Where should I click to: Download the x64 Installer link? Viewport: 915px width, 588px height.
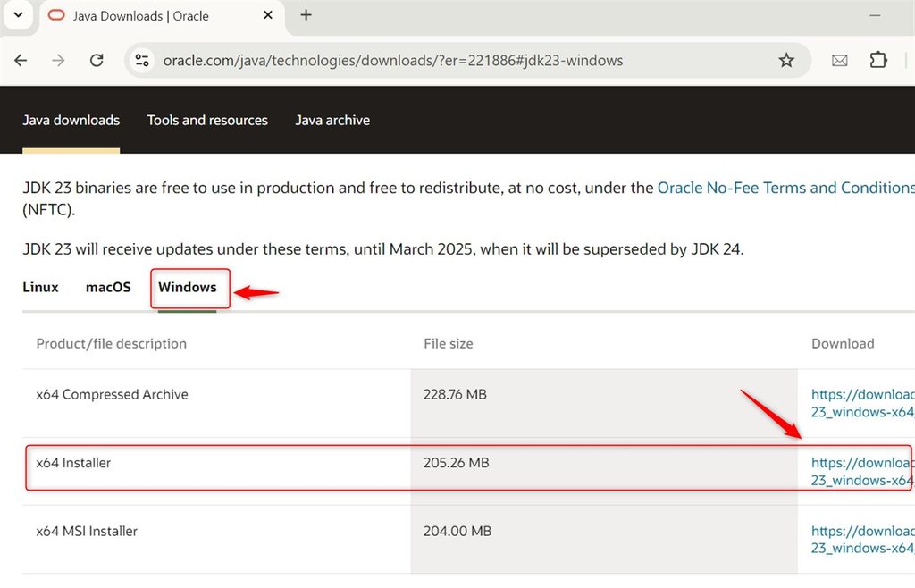(x=862, y=471)
